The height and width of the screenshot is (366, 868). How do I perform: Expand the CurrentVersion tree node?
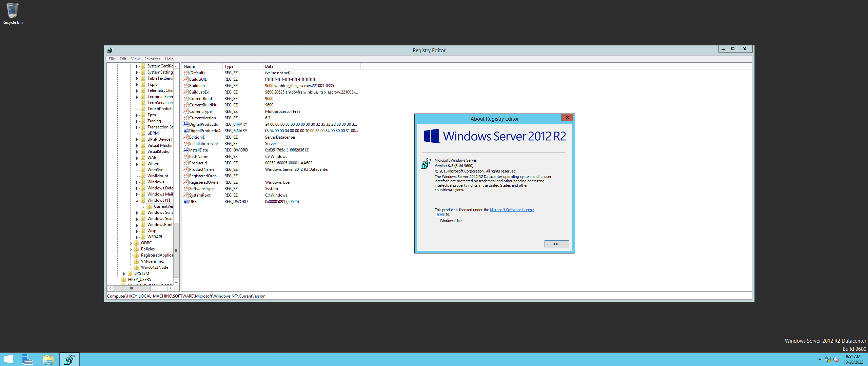tap(143, 207)
